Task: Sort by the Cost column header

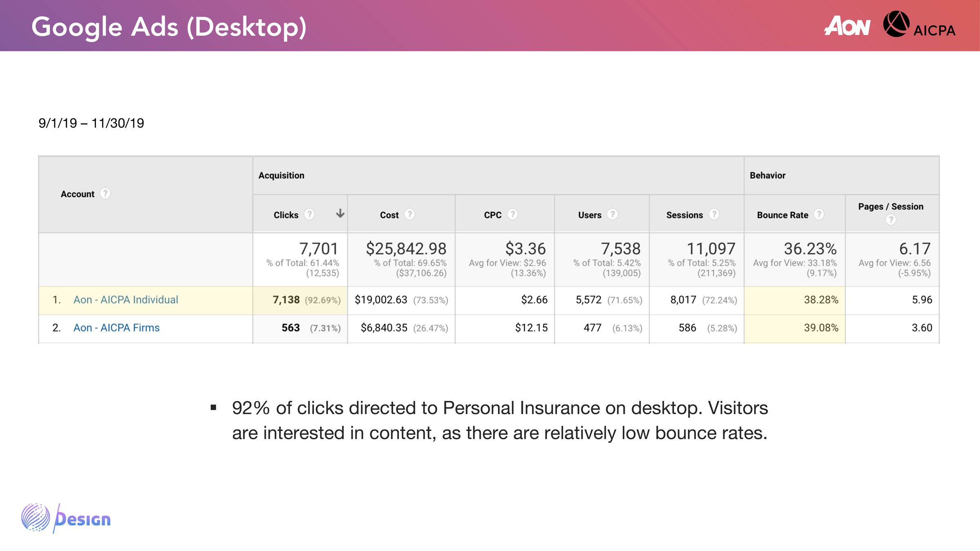Action: click(x=389, y=215)
